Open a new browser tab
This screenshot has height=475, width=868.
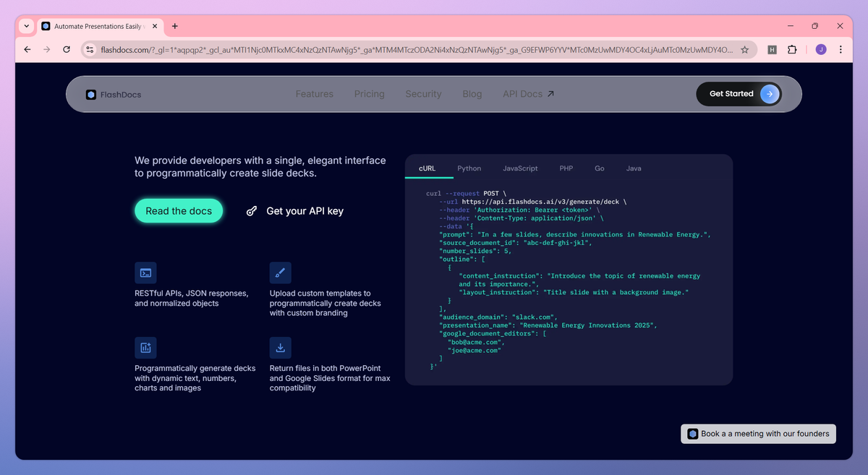click(174, 26)
